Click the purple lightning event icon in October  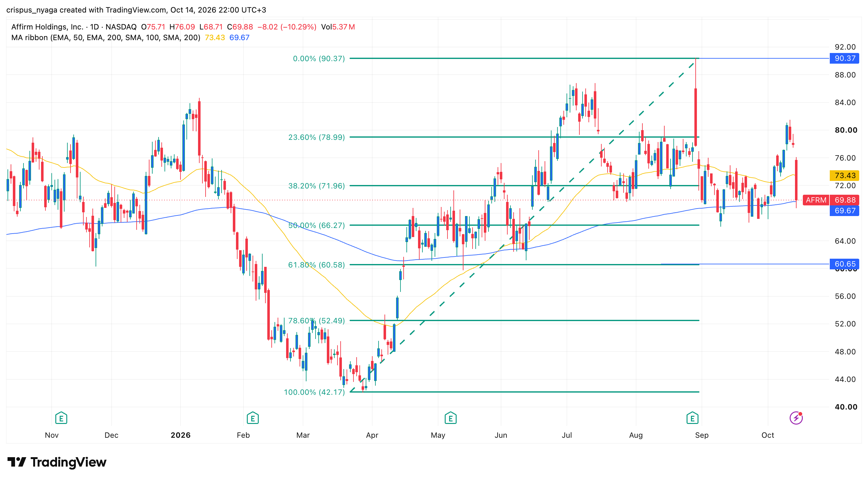pyautogui.click(x=796, y=418)
